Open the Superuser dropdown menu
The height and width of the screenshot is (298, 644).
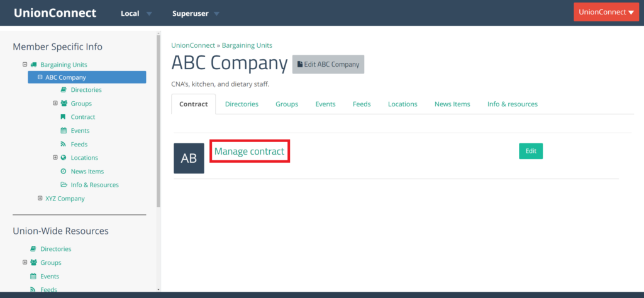196,14
